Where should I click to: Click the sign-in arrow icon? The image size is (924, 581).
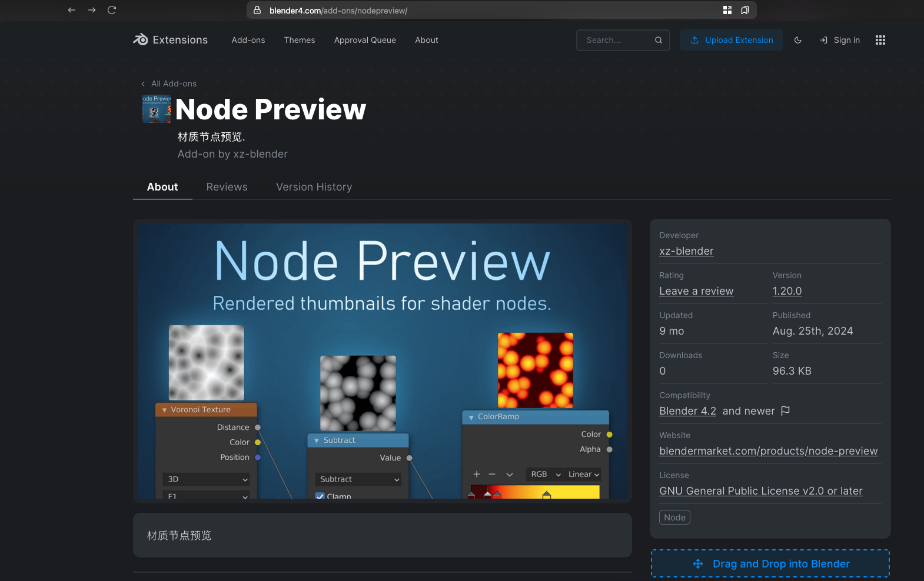click(824, 40)
